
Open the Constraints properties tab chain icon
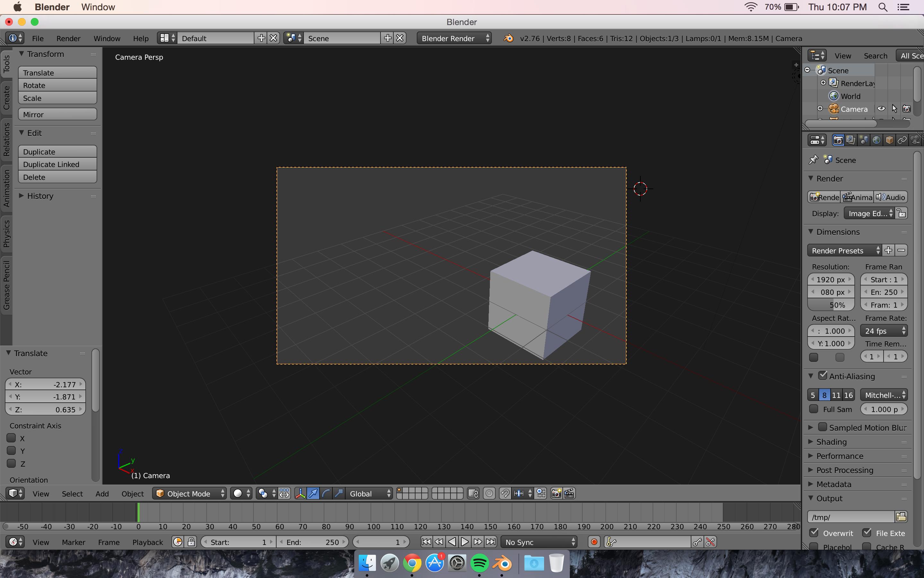pyautogui.click(x=902, y=140)
